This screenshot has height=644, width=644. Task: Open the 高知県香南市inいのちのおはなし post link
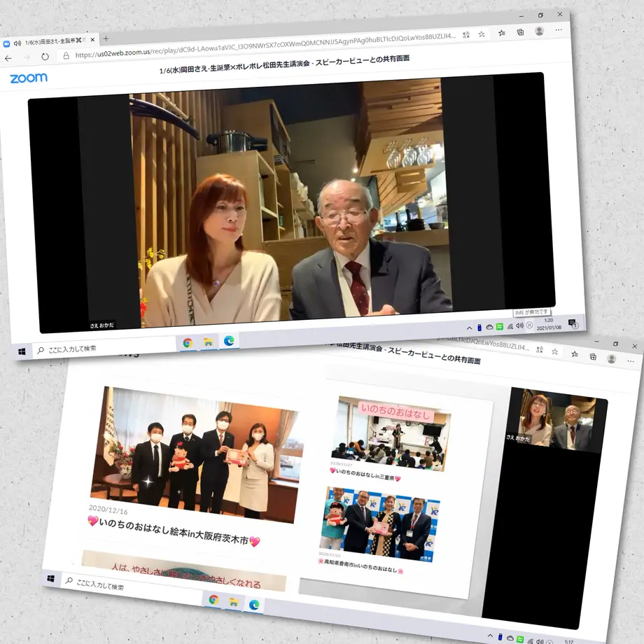(360, 566)
